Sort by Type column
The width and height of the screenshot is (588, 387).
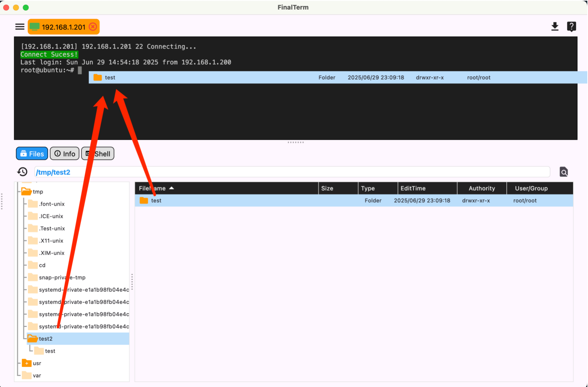(378, 188)
